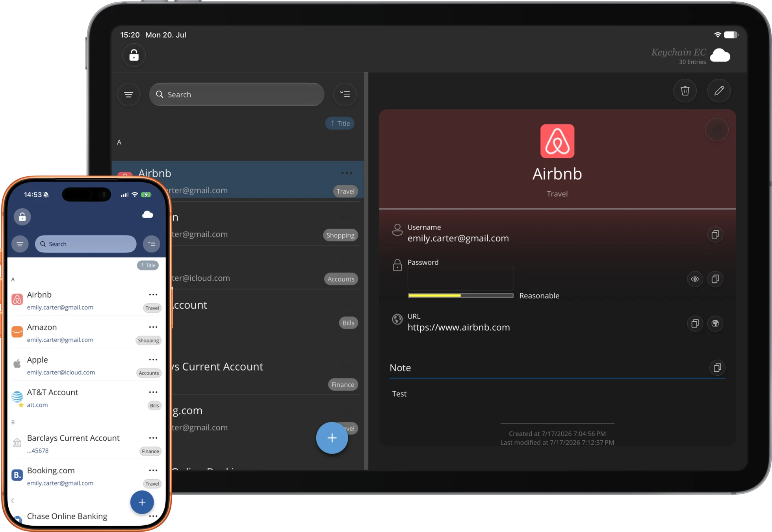Click the Finance tag on iPad list
Screen dimensions: 772x532
(x=343, y=385)
